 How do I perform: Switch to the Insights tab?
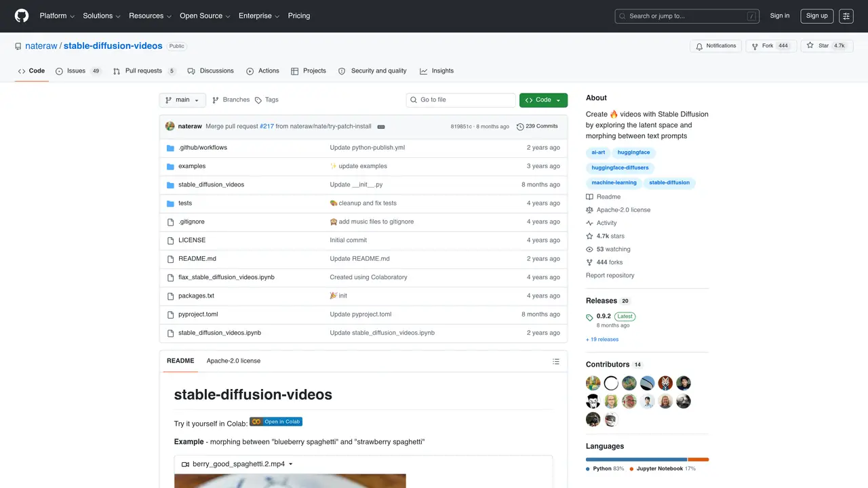point(437,70)
